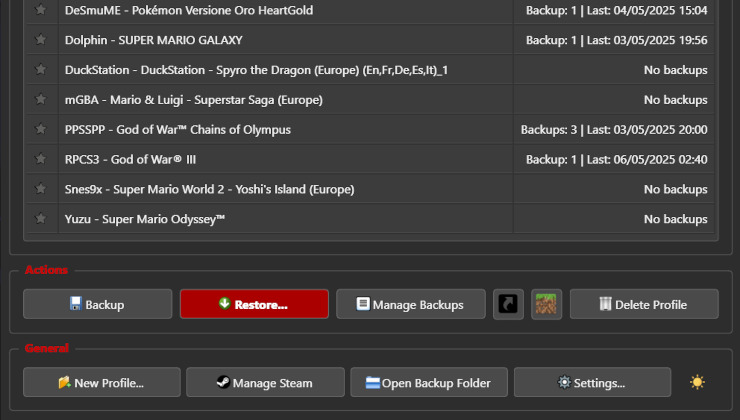Create a profile via New Profile...
This screenshot has width=740, height=420.
tap(101, 382)
